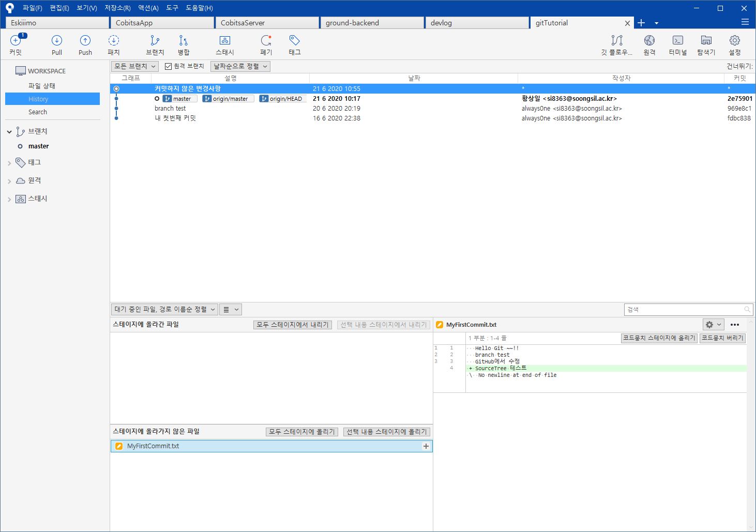Click 선택 내용 스테이지에 올리기 button
Image resolution: width=756 pixels, height=532 pixels.
pyautogui.click(x=387, y=432)
